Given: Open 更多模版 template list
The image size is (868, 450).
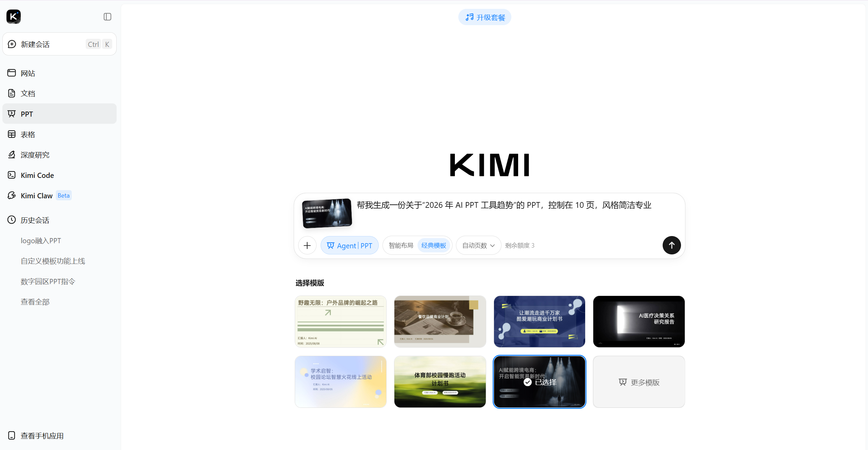Looking at the screenshot, I should tap(639, 382).
